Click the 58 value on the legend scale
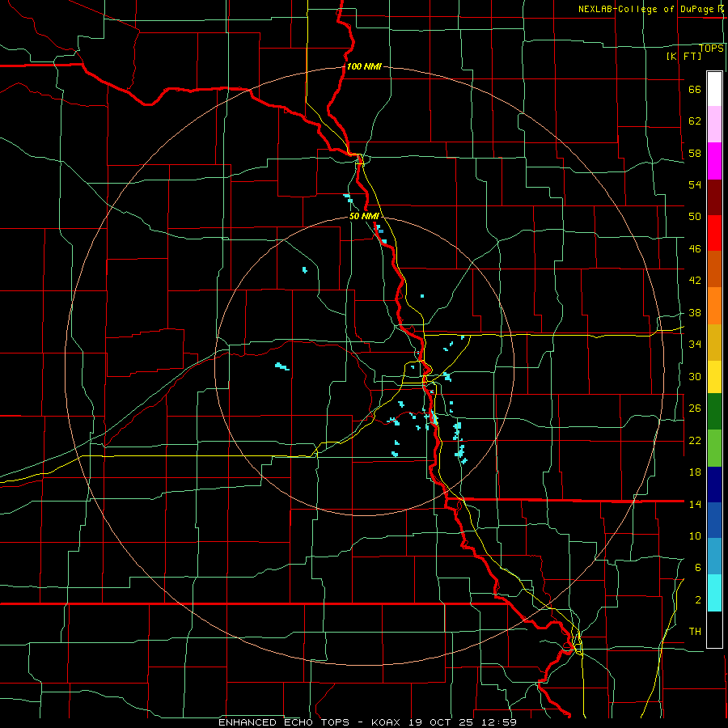Viewport: 728px width, 728px height. [695, 153]
